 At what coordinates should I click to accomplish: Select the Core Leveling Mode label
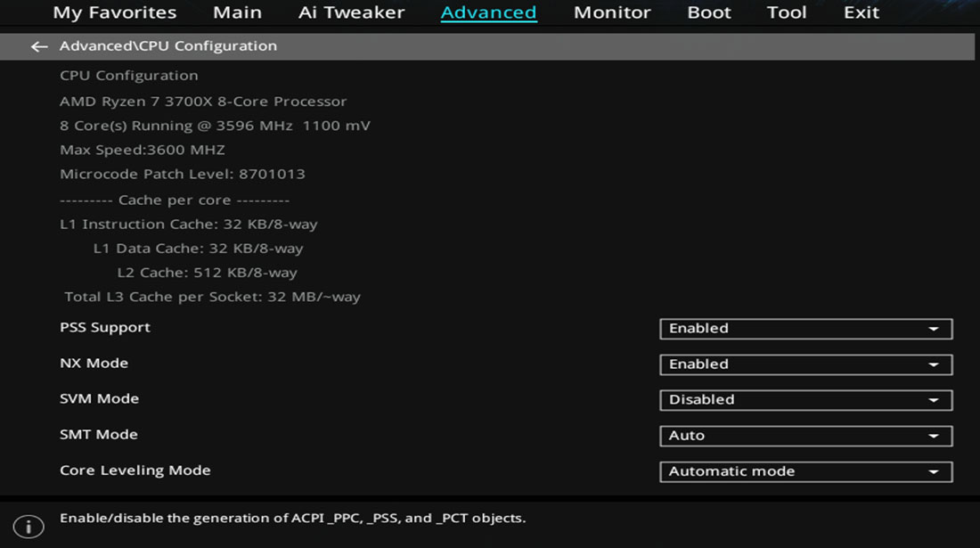[x=135, y=470]
